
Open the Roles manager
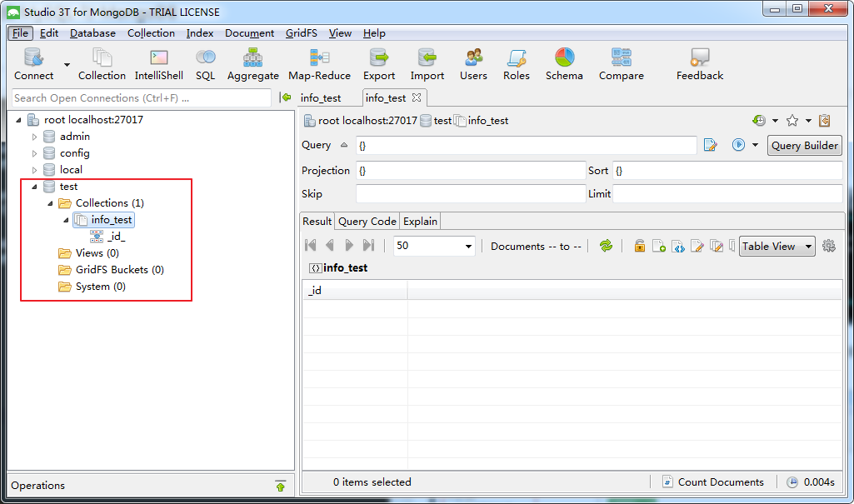(x=517, y=63)
